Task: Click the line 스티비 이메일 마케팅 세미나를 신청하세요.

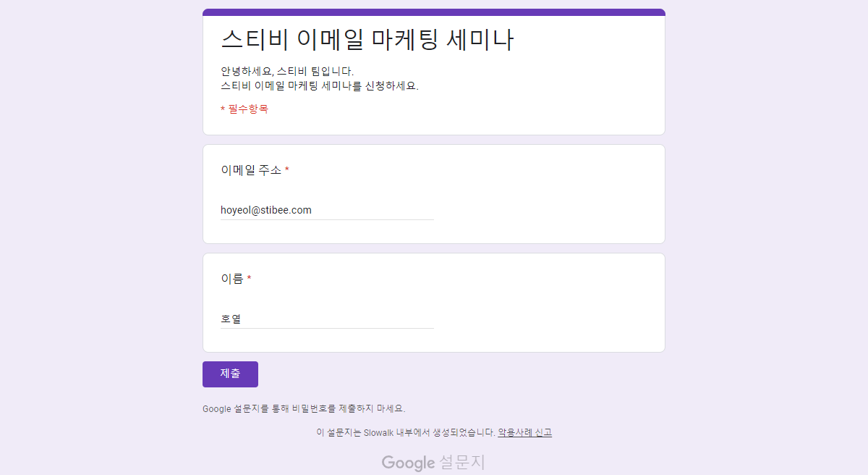Action: coord(320,85)
